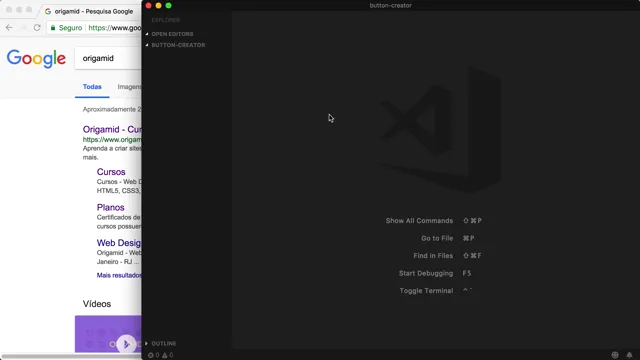Click the 'Mais resultados' link in Google results

[x=119, y=275]
